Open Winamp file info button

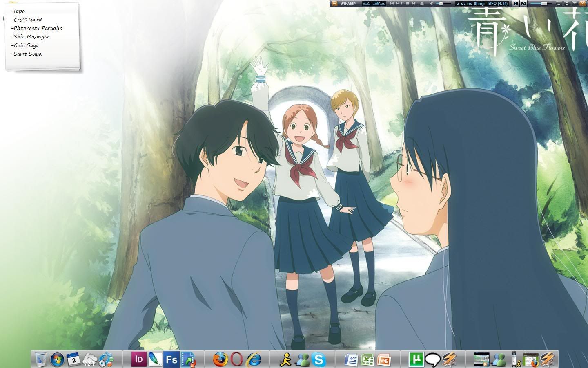[x=516, y=4]
